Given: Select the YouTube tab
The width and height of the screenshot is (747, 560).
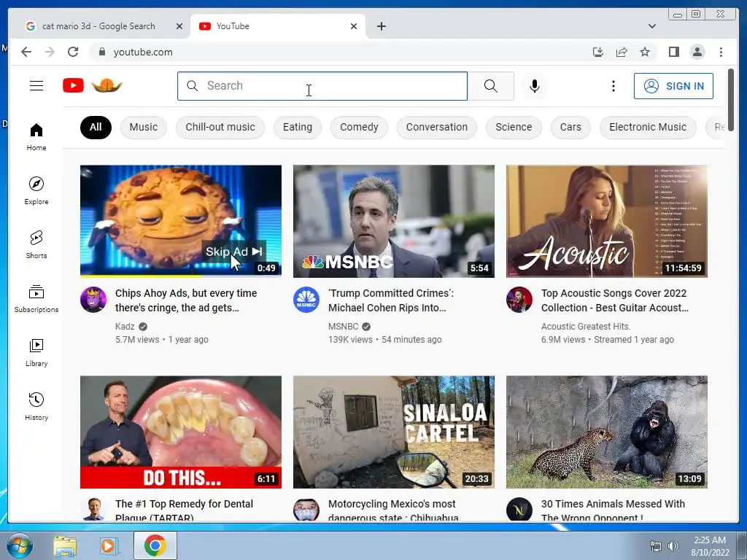Looking at the screenshot, I should [x=278, y=26].
